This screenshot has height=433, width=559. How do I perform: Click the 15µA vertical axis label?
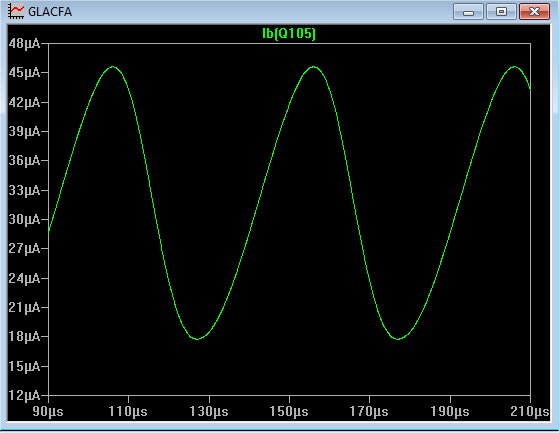24,366
